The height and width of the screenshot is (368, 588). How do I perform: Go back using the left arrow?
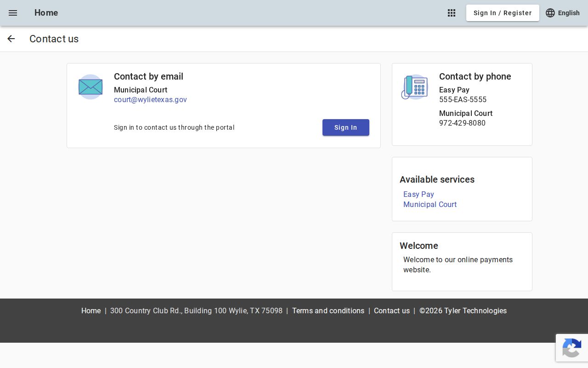[x=11, y=39]
